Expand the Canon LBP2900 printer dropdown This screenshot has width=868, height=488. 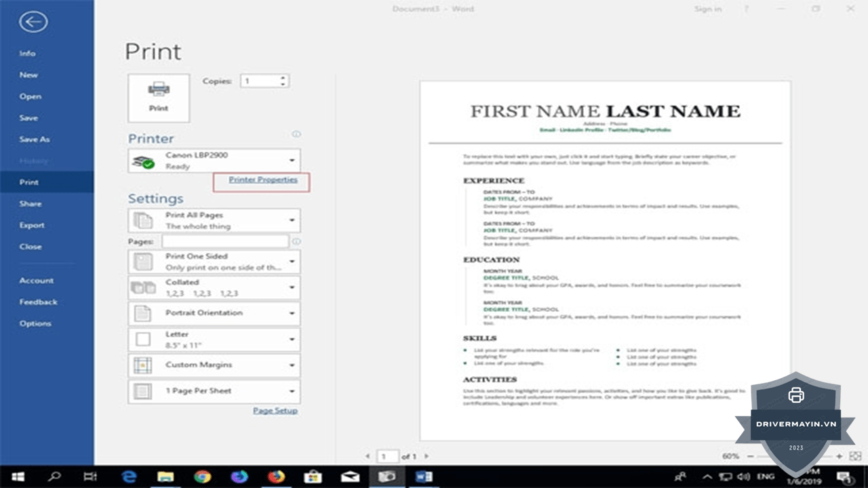point(214,161)
